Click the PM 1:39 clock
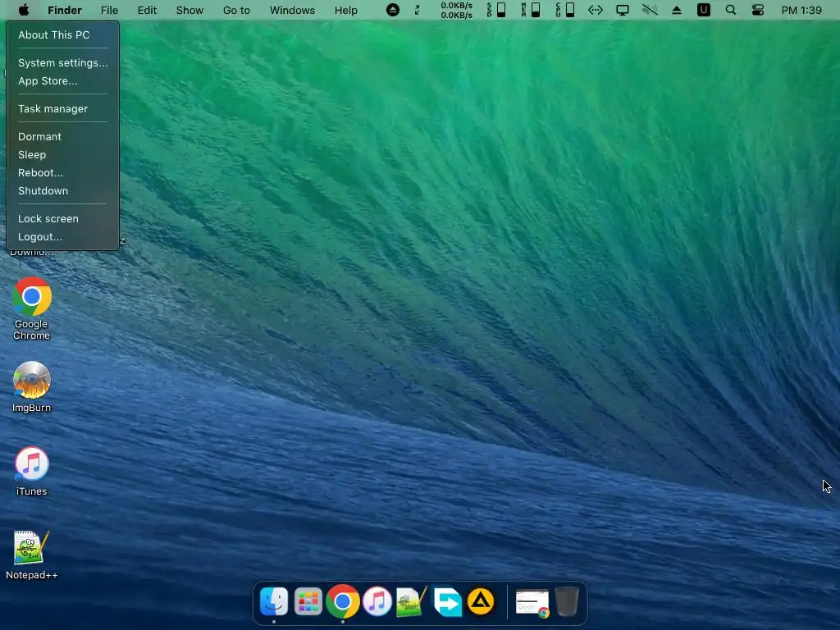The height and width of the screenshot is (630, 840). 801,10
